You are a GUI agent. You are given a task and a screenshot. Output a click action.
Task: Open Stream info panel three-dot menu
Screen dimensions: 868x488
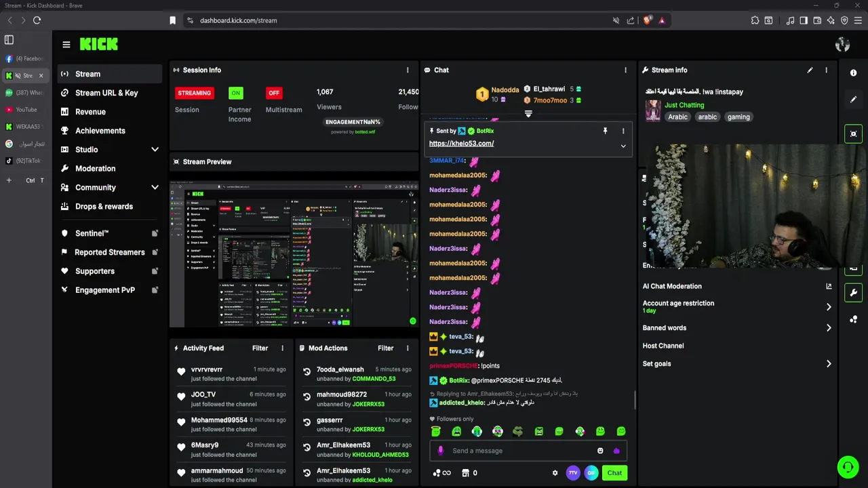(826, 70)
